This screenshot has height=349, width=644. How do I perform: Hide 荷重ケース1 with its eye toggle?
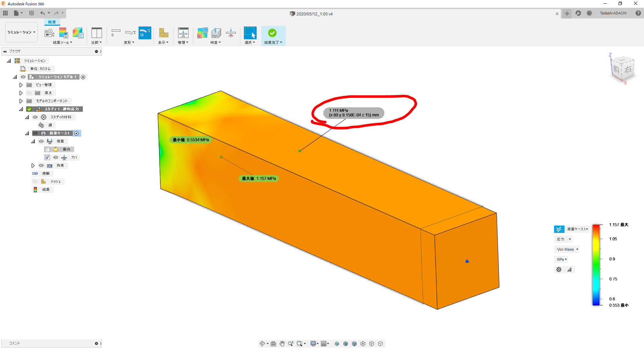pyautogui.click(x=36, y=133)
